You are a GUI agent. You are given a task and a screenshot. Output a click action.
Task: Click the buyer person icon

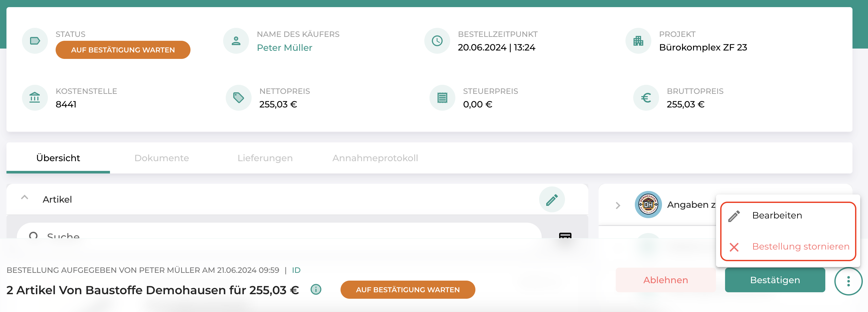click(236, 41)
